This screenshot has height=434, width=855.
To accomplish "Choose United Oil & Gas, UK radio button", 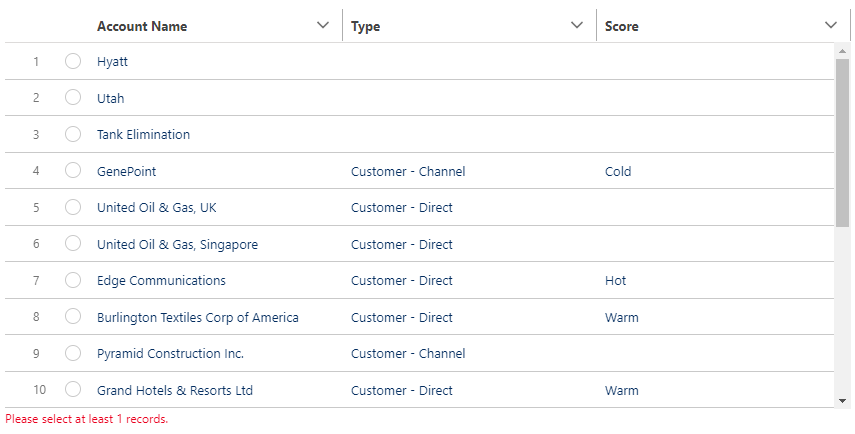I will point(73,207).
